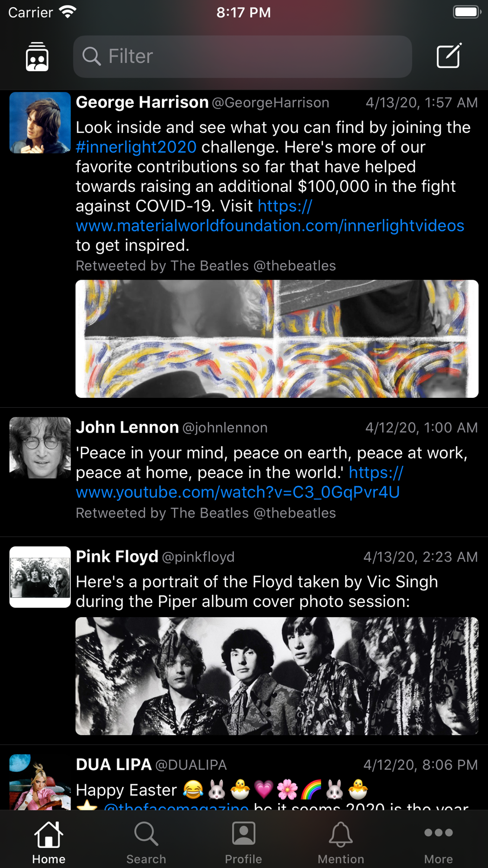The image size is (488, 868).
Task: Open the accounts switcher icon
Action: [37, 57]
